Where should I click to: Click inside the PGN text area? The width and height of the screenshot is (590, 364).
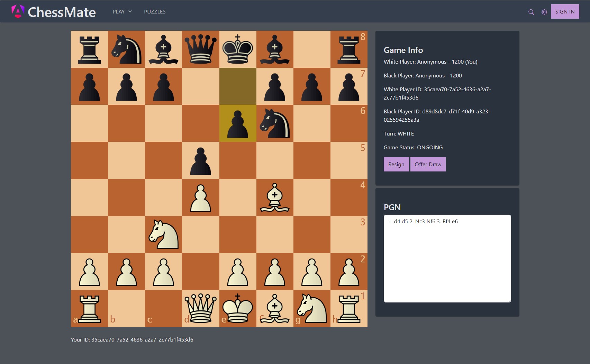click(x=446, y=258)
